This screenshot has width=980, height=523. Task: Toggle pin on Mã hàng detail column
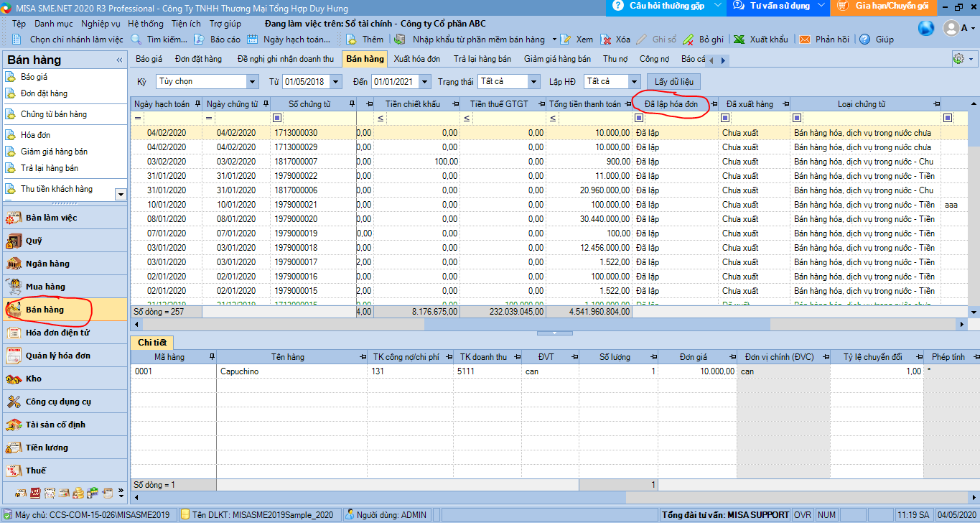coord(211,357)
